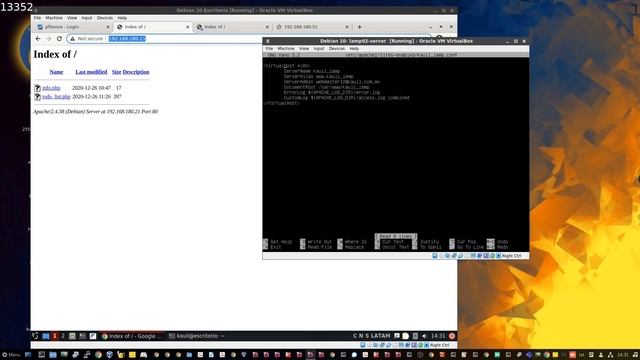Image resolution: width=640 pixels, height=360 pixels.
Task: Open todo_list.php link
Action: click(56, 97)
